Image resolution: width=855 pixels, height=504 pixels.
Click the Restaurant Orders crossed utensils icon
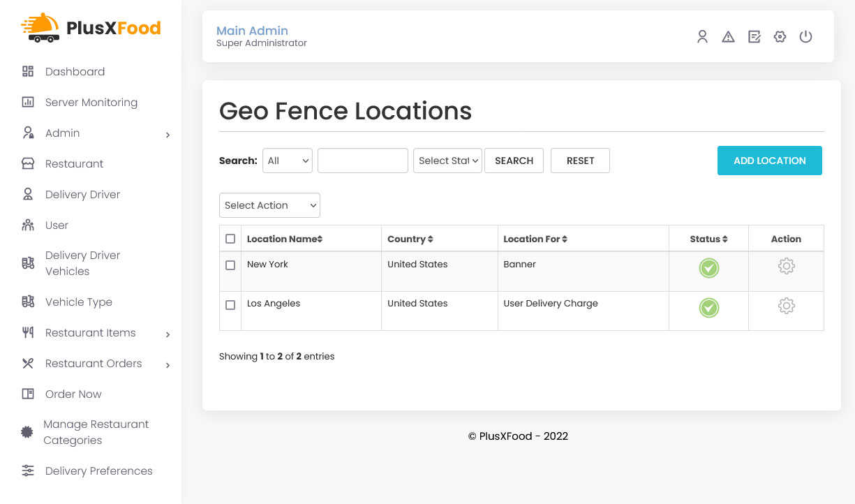[28, 363]
